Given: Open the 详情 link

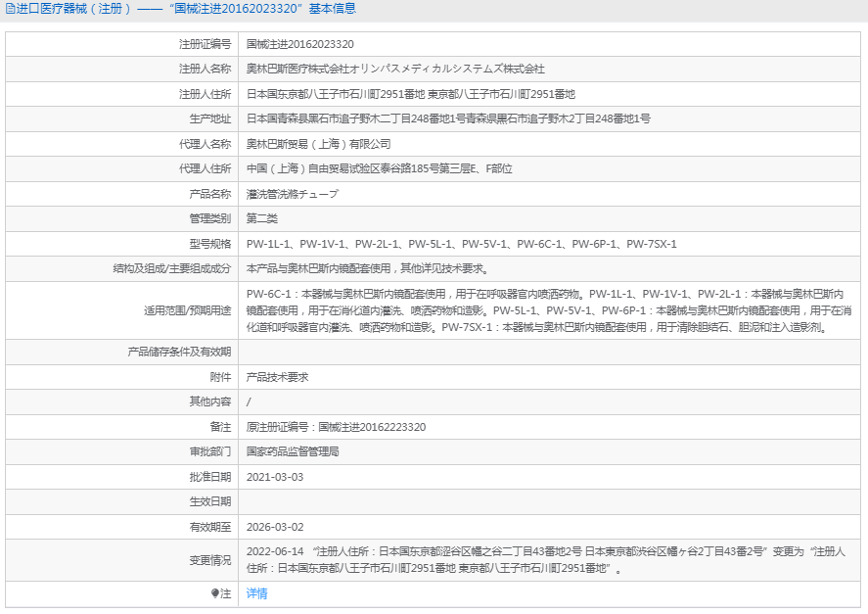Looking at the screenshot, I should (x=256, y=593).
